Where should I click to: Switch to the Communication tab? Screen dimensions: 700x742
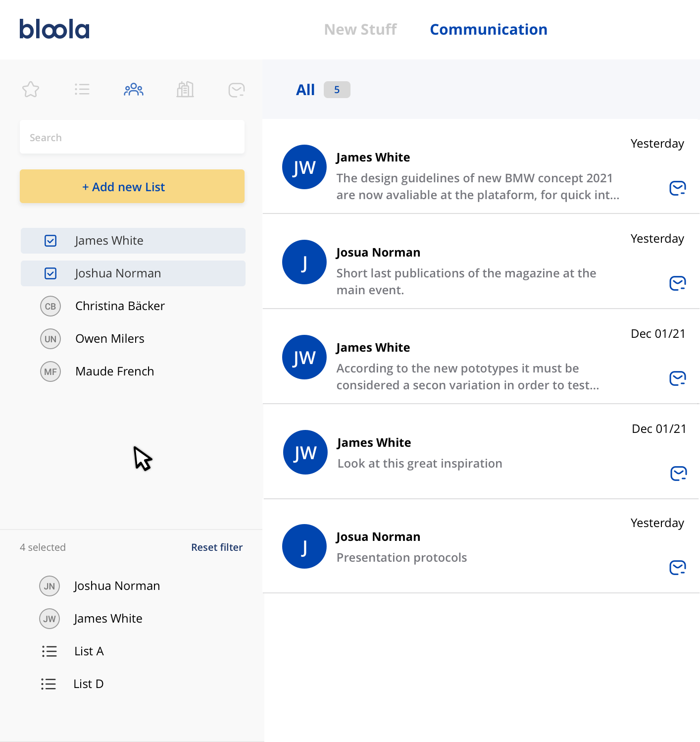coord(489,30)
